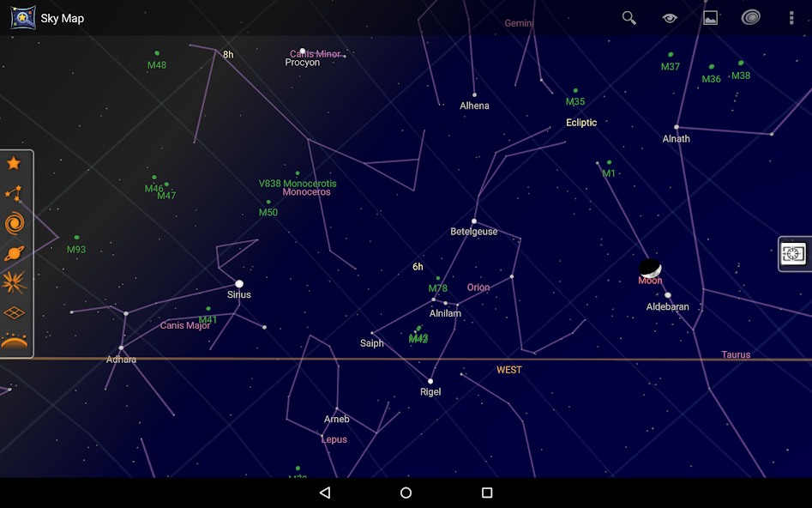Enable night mode with the eye icon
812x508 pixels.
(x=670, y=18)
